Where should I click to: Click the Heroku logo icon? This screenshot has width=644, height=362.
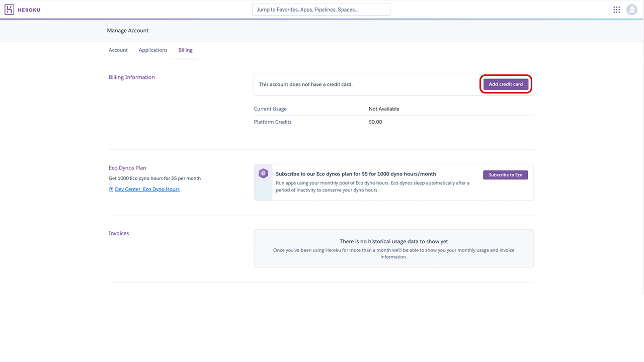(9, 10)
